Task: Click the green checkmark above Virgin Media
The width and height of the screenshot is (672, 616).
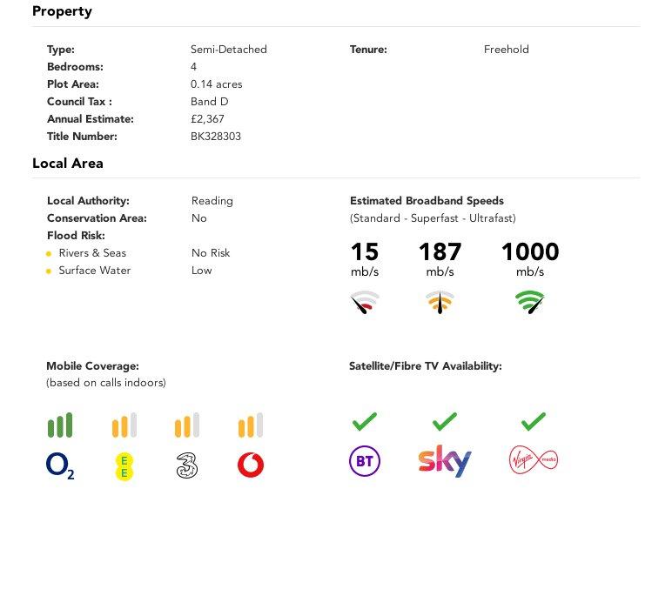Action: pos(534,421)
